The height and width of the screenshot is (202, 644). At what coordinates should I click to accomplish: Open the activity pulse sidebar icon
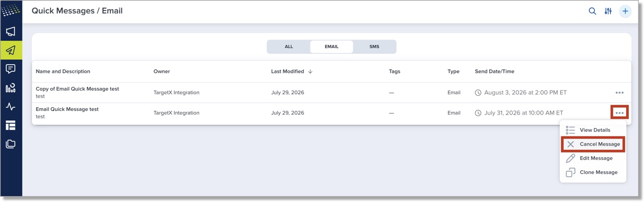click(11, 107)
